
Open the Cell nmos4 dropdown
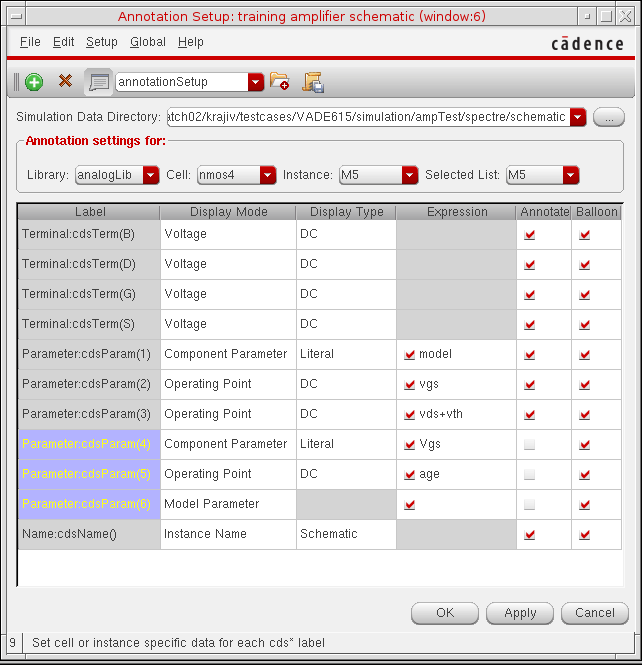pyautogui.click(x=268, y=175)
